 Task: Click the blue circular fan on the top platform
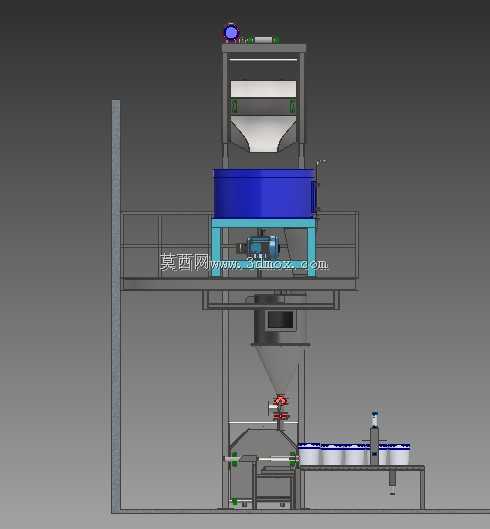point(232,33)
